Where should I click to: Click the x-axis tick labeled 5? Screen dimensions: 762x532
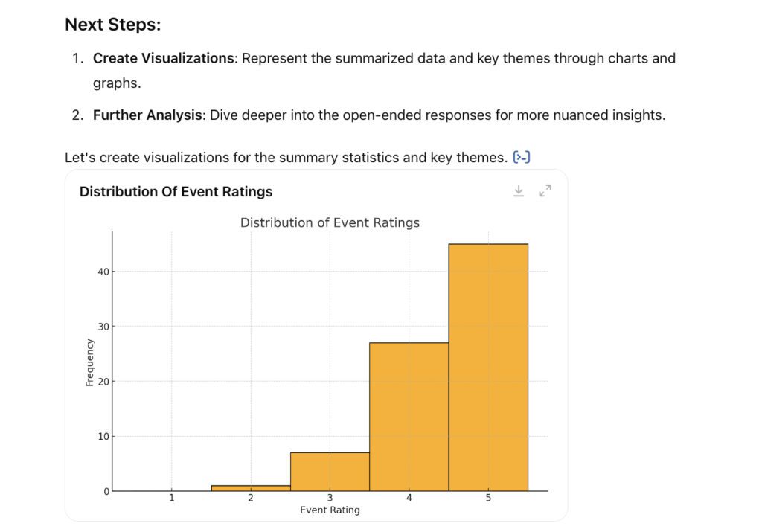pos(488,498)
